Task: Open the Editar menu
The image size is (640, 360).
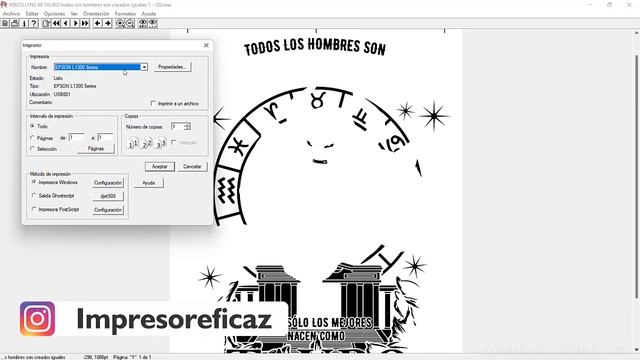Action: pos(32,14)
